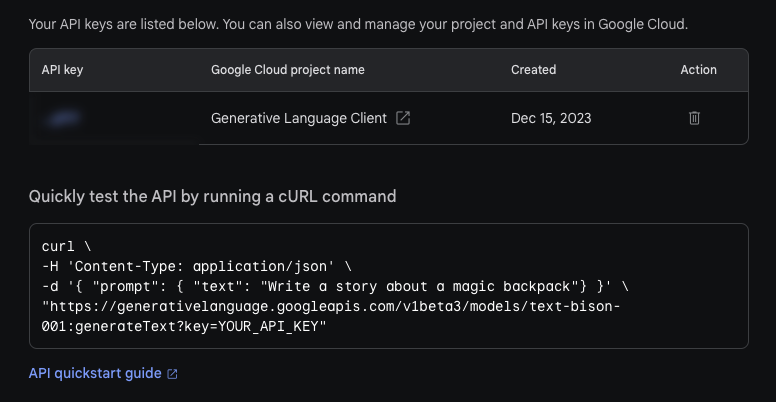Open external link icon beside Generative Language Client

pyautogui.click(x=403, y=118)
